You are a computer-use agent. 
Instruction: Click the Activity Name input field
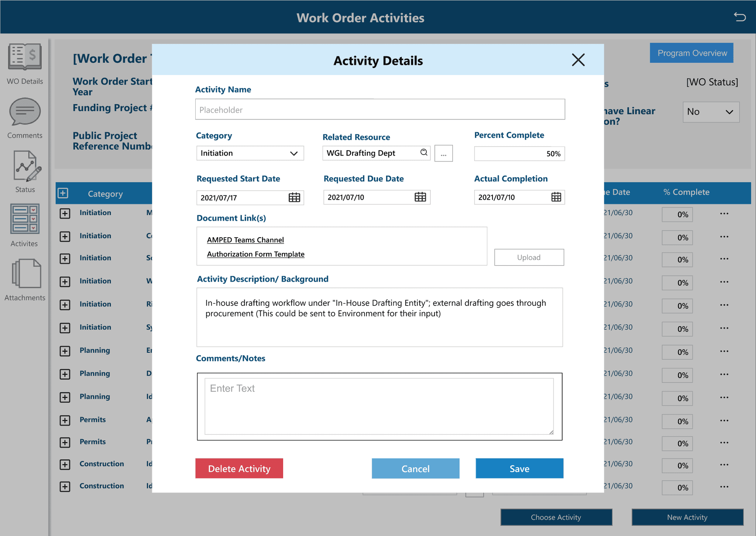(x=379, y=109)
